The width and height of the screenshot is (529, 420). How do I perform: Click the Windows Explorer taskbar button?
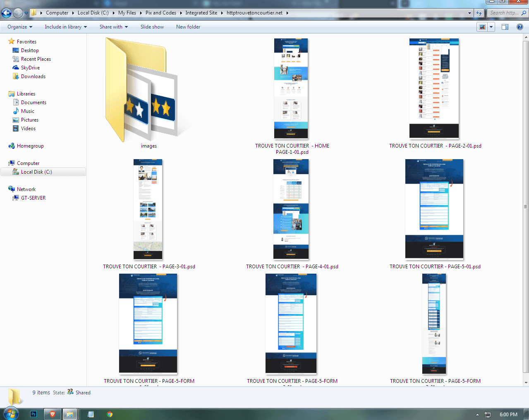[x=70, y=414]
